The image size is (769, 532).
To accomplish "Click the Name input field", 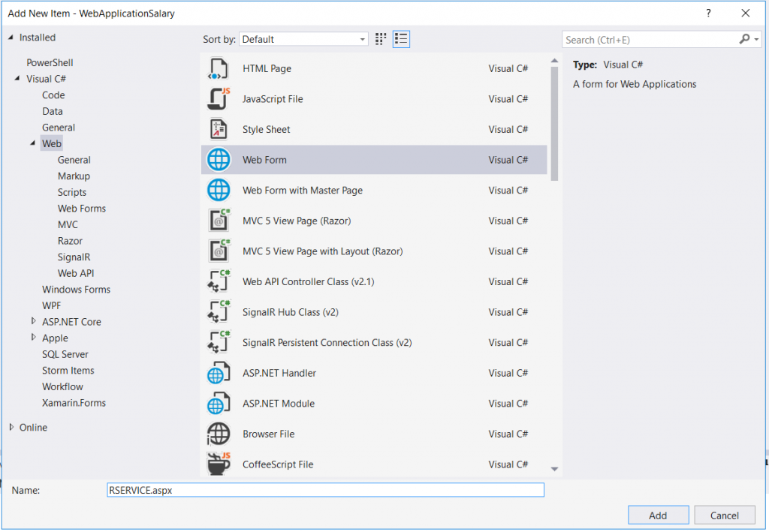I will point(325,490).
